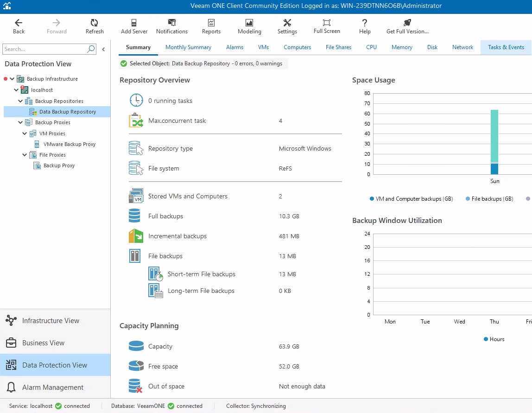Click the Free space pie icon
Screen dimensions: 532x413
[136, 366]
